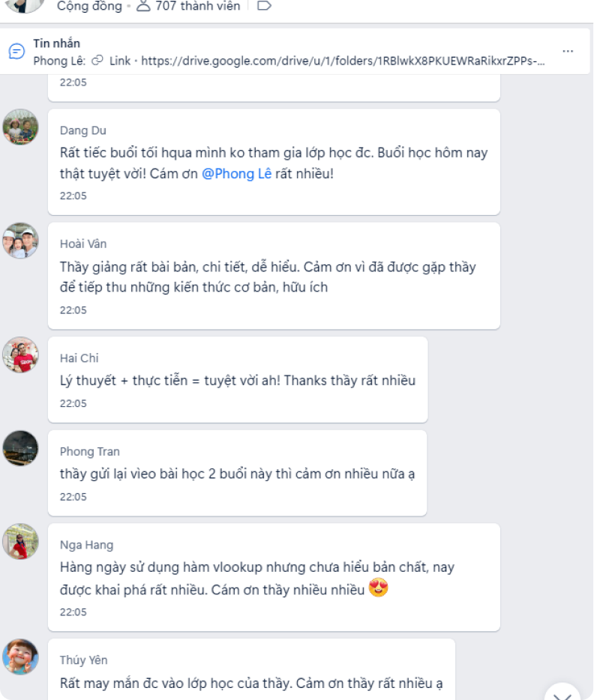Open Phong Tran's avatar

tap(20, 448)
